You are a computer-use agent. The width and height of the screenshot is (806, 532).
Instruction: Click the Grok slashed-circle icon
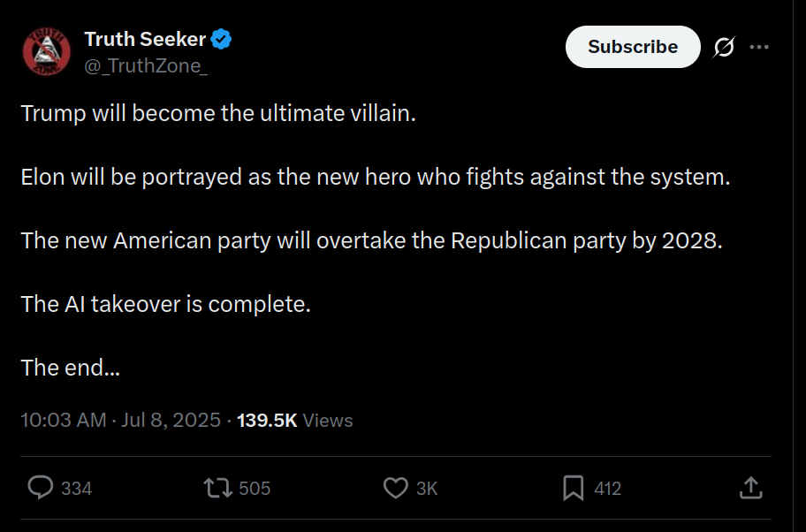(723, 48)
